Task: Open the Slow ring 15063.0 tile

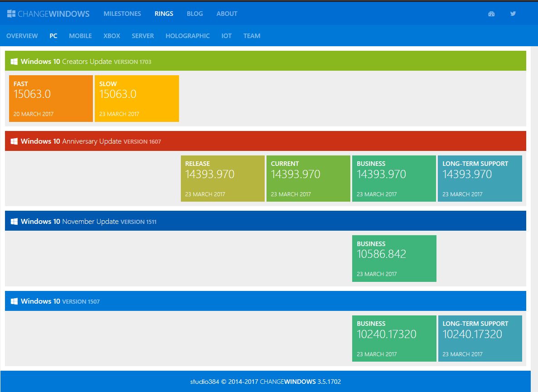Action: 137,98
